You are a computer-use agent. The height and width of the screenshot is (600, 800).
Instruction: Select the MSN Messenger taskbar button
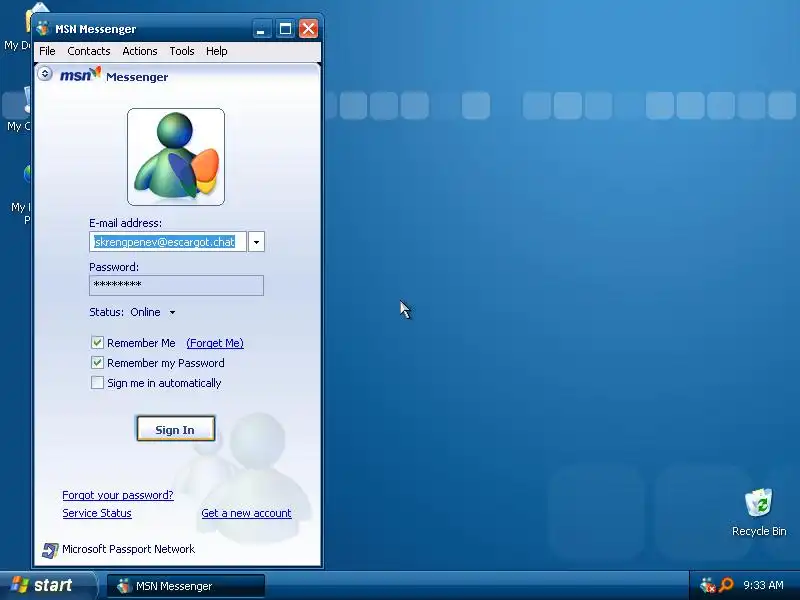point(186,586)
